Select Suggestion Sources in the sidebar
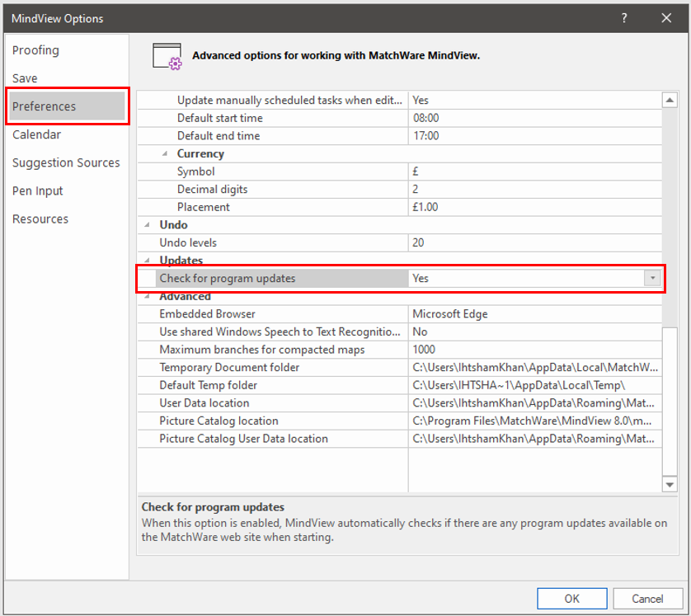 click(66, 162)
